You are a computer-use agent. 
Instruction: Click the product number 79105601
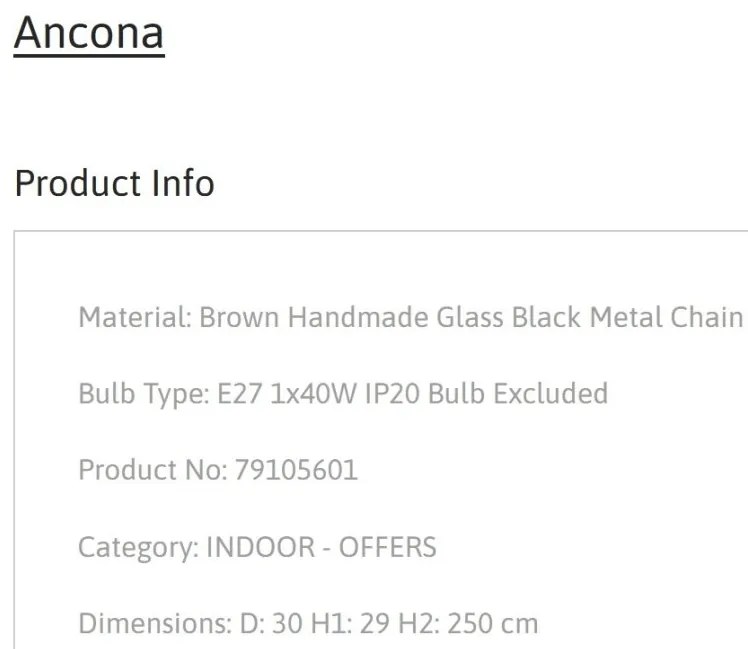coord(296,471)
